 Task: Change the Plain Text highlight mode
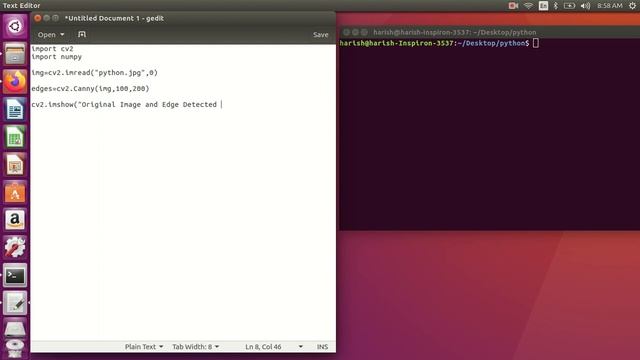(x=144, y=347)
